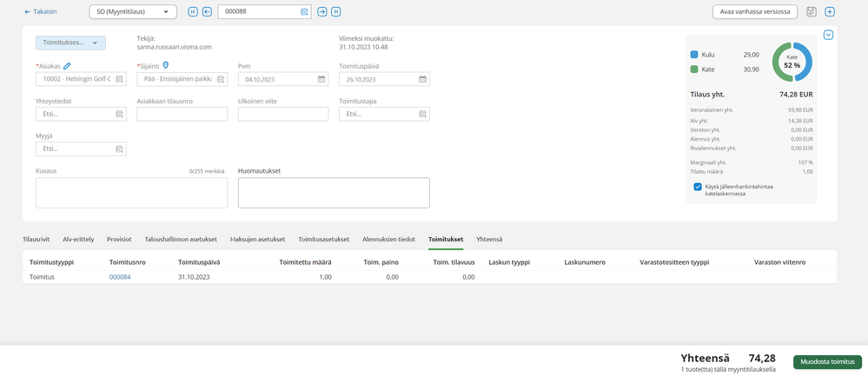868x376 pixels.
Task: Open the Provisiot tab
Action: (x=119, y=240)
